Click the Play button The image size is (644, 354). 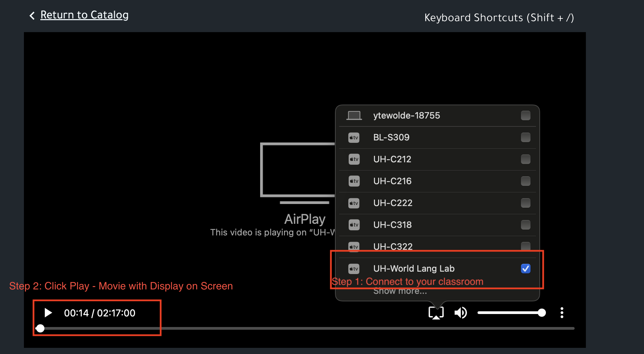point(48,313)
